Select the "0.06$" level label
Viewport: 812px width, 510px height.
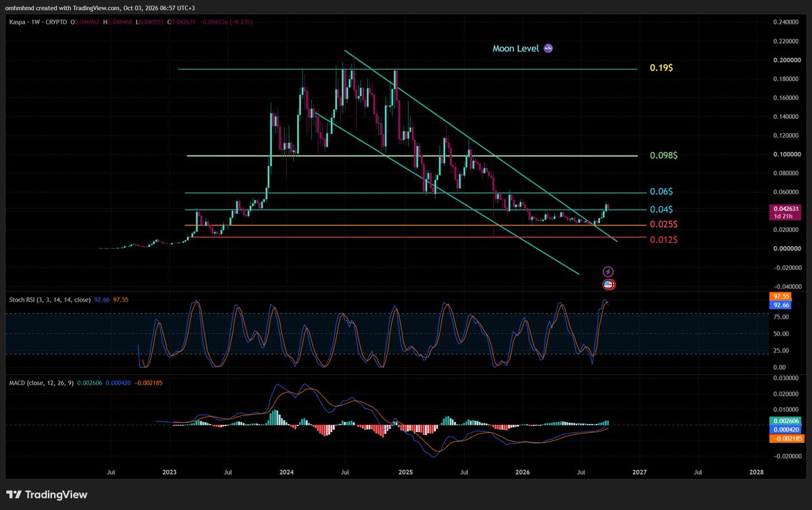[x=662, y=193]
